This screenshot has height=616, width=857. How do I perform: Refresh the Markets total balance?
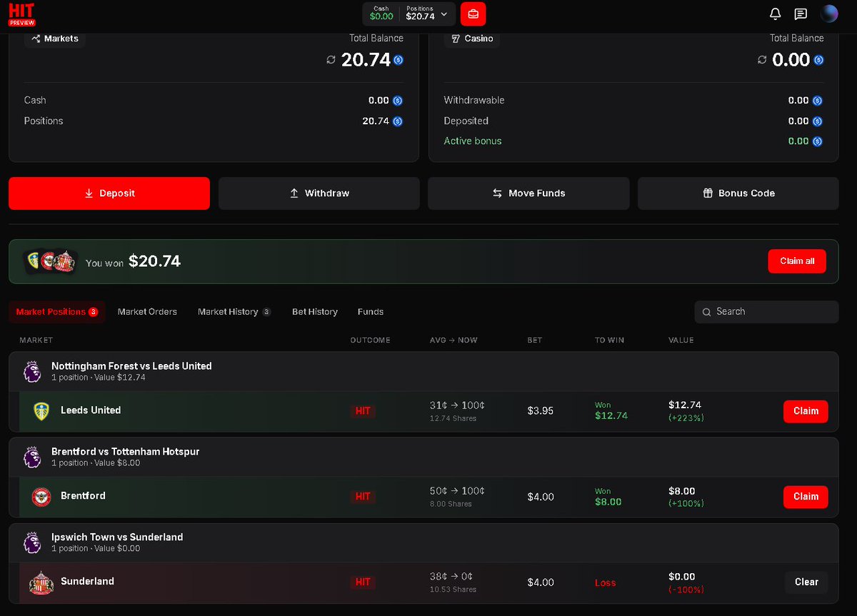pos(331,60)
